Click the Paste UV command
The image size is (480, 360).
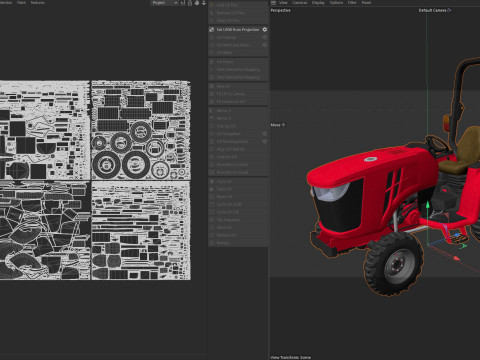(238, 189)
